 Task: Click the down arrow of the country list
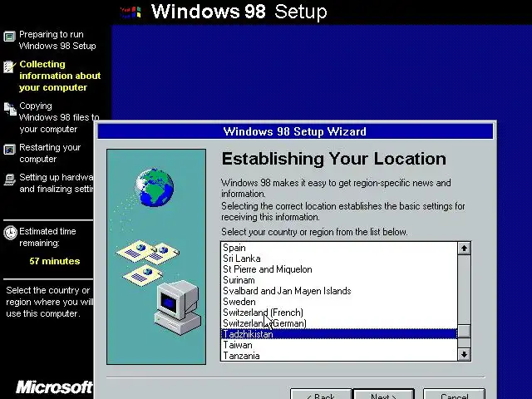pos(464,355)
